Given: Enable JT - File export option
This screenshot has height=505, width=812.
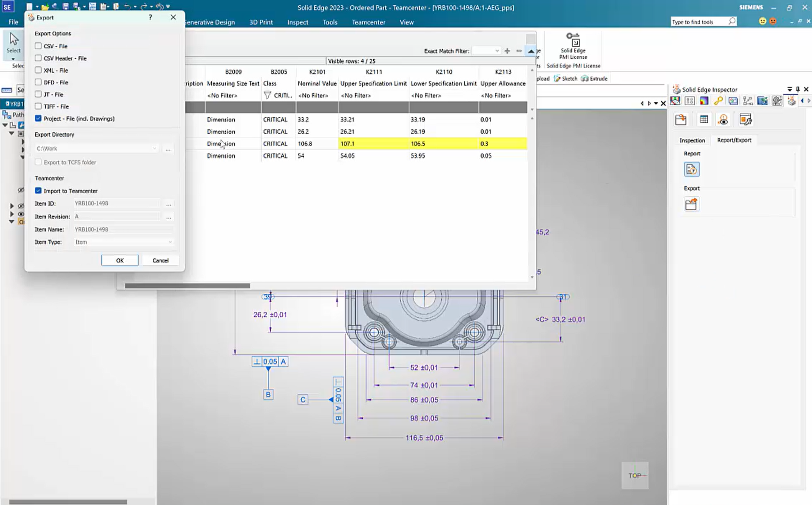Looking at the screenshot, I should [38, 94].
